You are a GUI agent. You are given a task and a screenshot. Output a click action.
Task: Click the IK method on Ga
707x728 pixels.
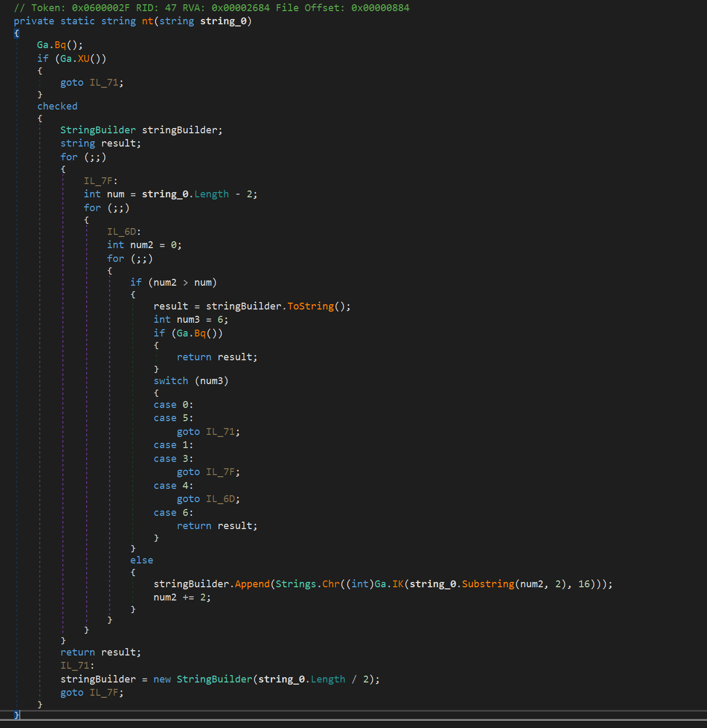(x=398, y=584)
